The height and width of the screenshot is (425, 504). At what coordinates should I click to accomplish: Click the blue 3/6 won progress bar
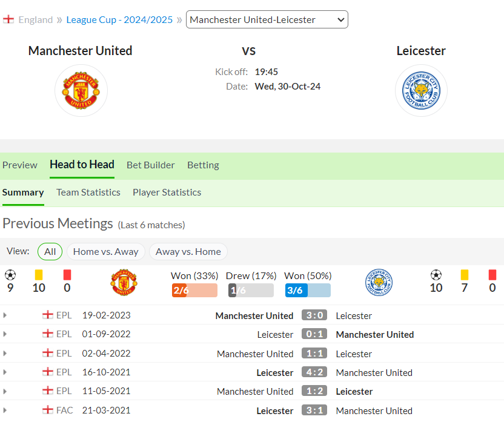click(308, 291)
